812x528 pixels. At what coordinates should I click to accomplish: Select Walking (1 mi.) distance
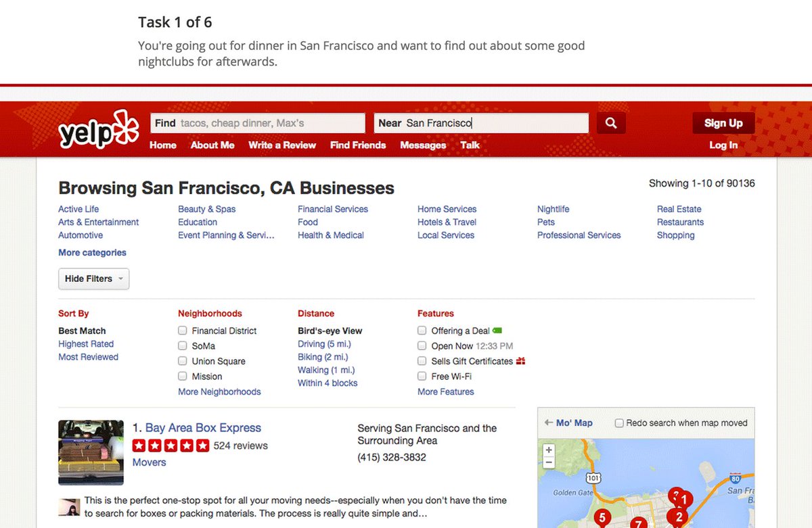coord(326,370)
